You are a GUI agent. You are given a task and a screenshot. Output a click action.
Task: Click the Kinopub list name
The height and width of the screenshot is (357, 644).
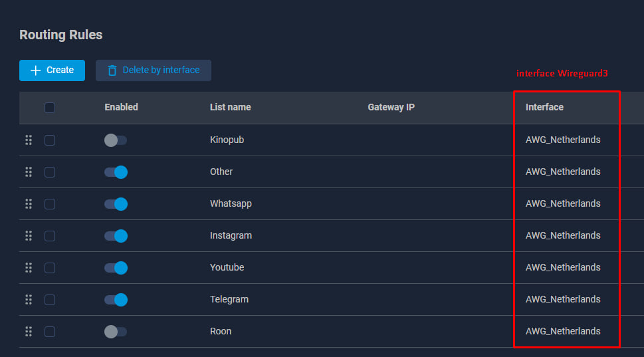pos(227,140)
